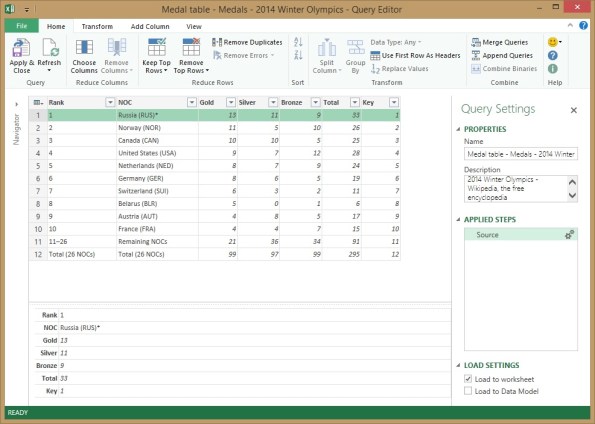Screen dimensions: 595x424
Task: Toggle Load to worksheet checkbox
Action: (468, 379)
